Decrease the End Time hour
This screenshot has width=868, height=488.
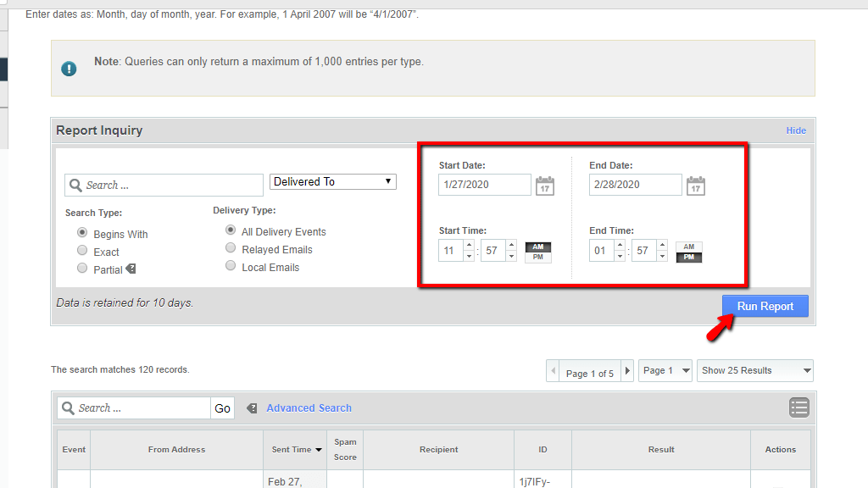coord(620,256)
